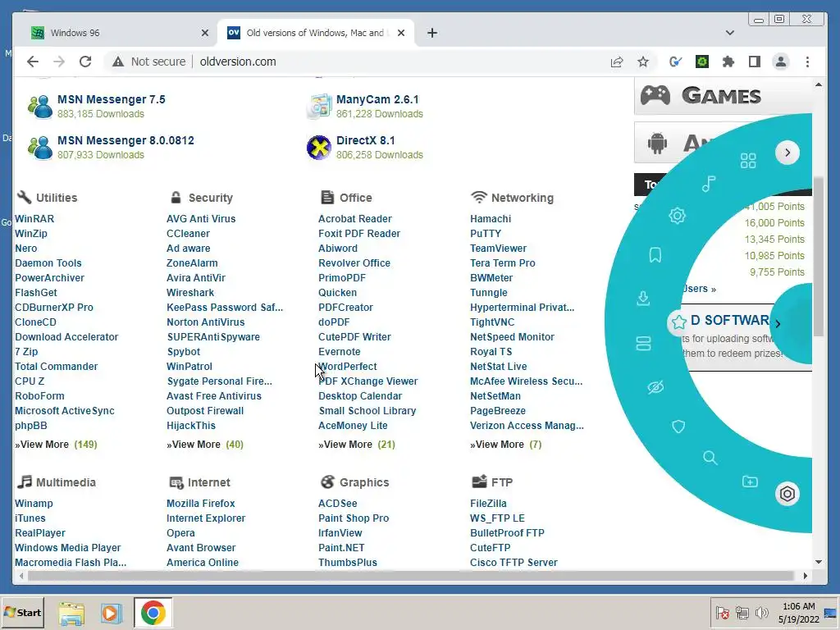Click the add-folder icon in teal ring
The width and height of the screenshot is (840, 630).
tap(750, 481)
